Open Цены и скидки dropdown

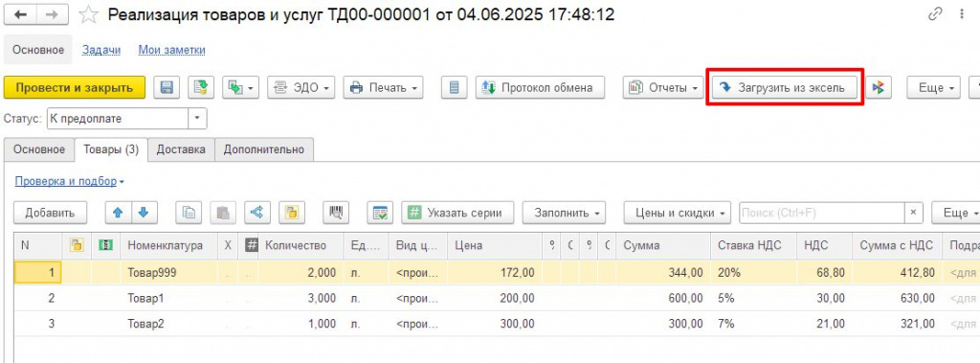coord(678,213)
